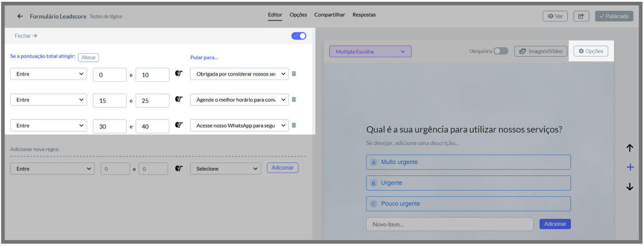Click the Publicado button

[614, 16]
